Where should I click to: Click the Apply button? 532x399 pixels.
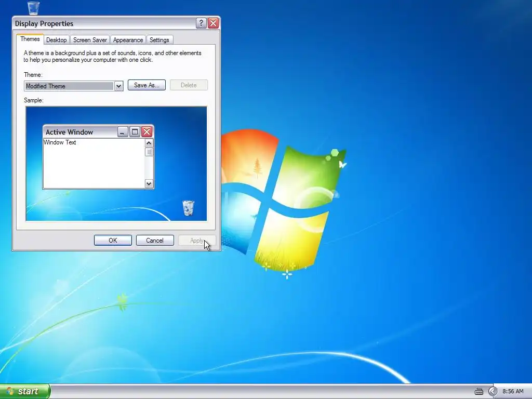[197, 240]
